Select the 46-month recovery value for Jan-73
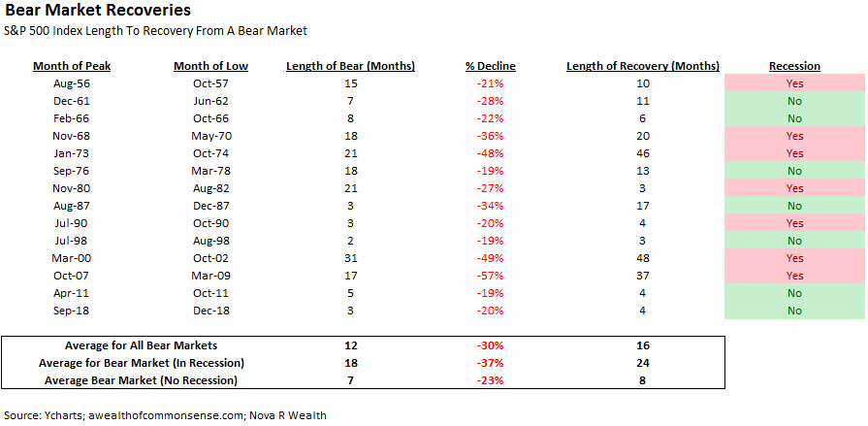The height and width of the screenshot is (426, 868). click(x=643, y=153)
